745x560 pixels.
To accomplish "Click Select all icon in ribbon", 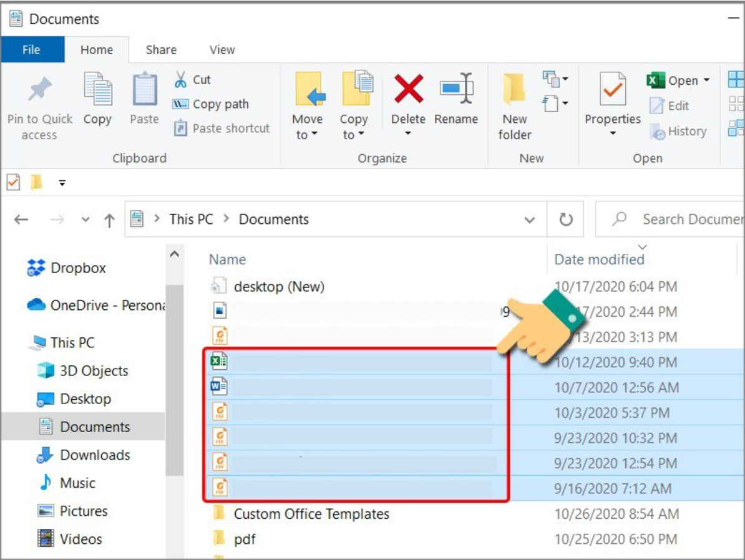I will coord(736,79).
